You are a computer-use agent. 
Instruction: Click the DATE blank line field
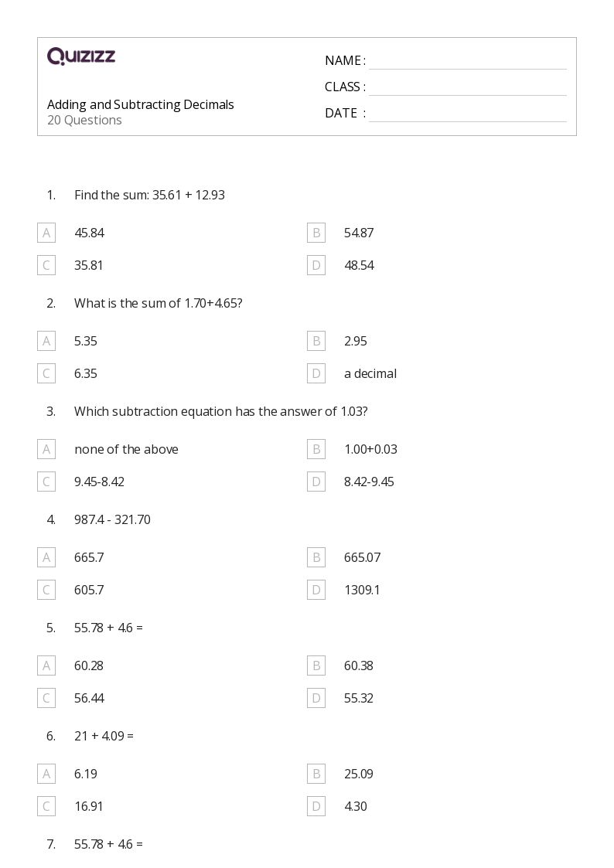click(x=468, y=114)
